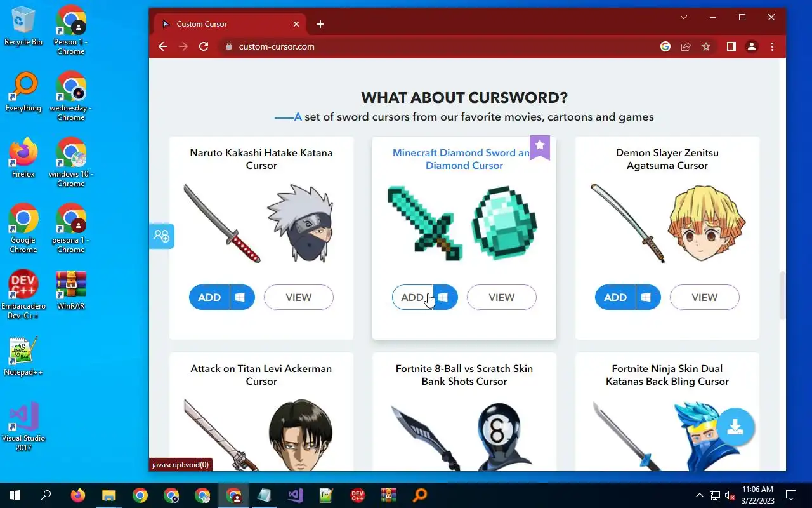Open windows 10 - Chrome desktop shortcut
The image size is (812, 508).
tap(71, 162)
